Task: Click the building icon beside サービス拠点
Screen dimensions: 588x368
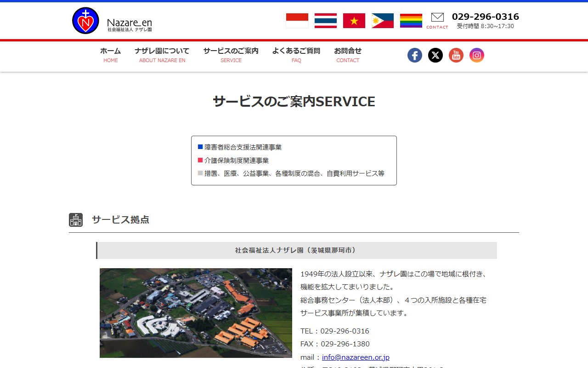Action: point(76,220)
